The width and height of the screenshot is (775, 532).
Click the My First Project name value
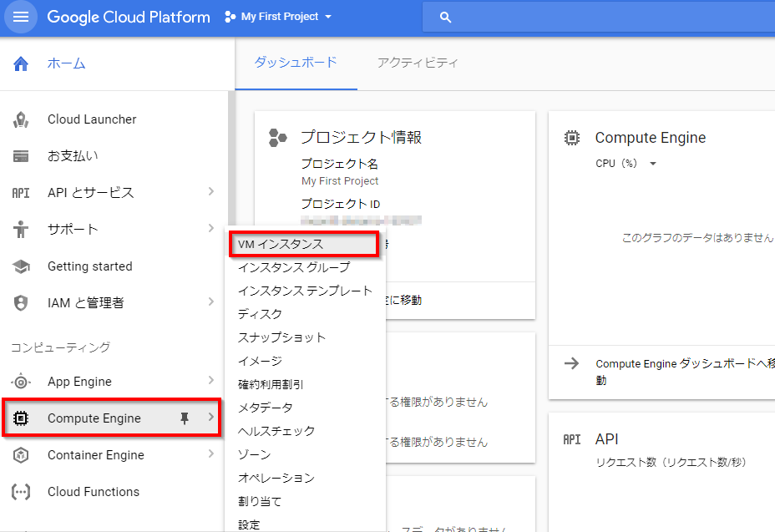tap(340, 181)
